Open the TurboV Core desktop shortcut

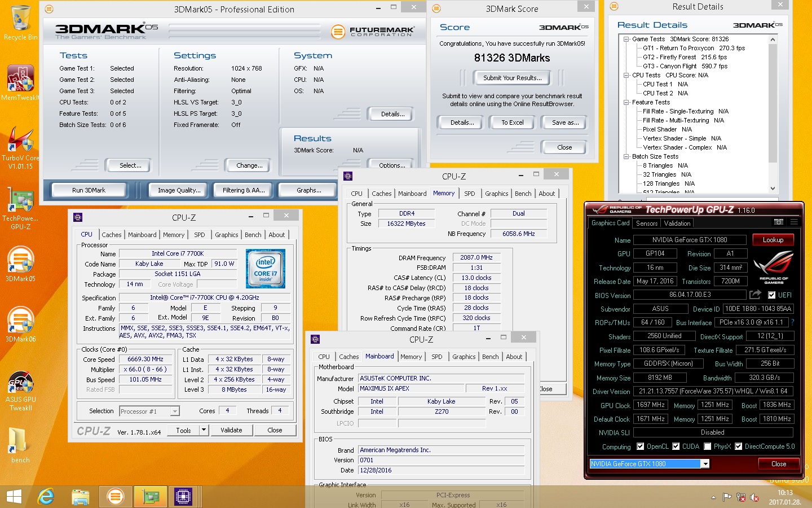point(21,147)
